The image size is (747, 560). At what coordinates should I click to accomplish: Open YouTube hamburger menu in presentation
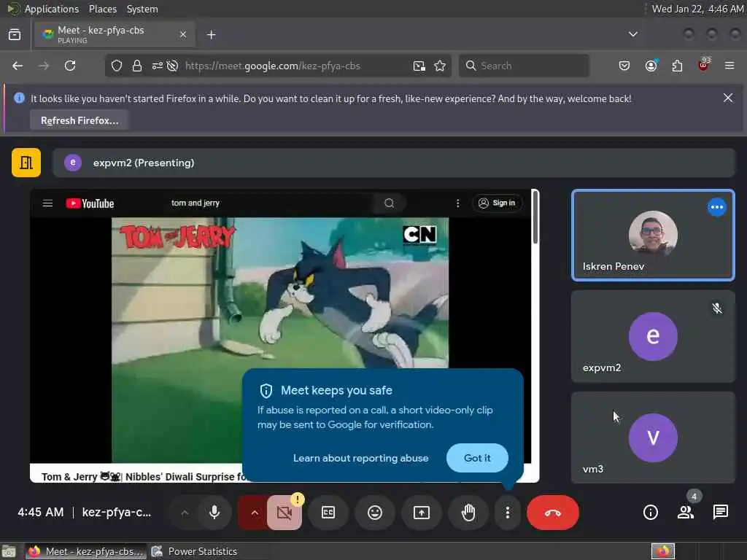47,203
